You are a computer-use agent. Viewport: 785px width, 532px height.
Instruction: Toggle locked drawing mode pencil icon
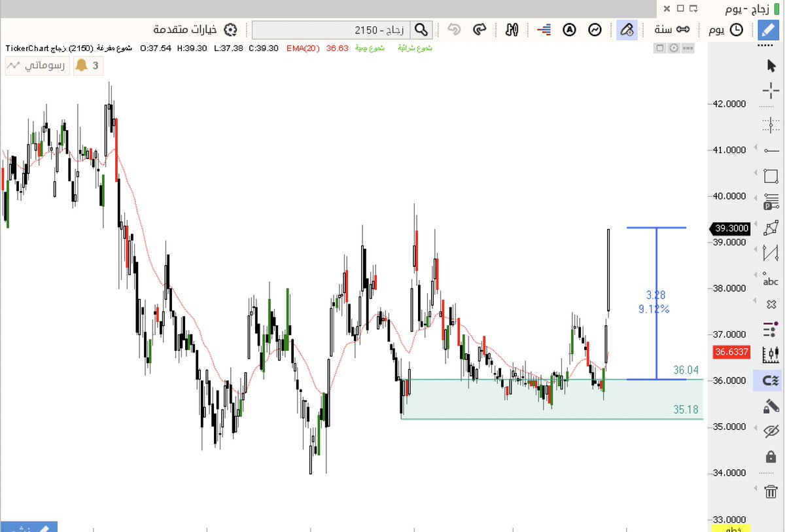(771, 406)
